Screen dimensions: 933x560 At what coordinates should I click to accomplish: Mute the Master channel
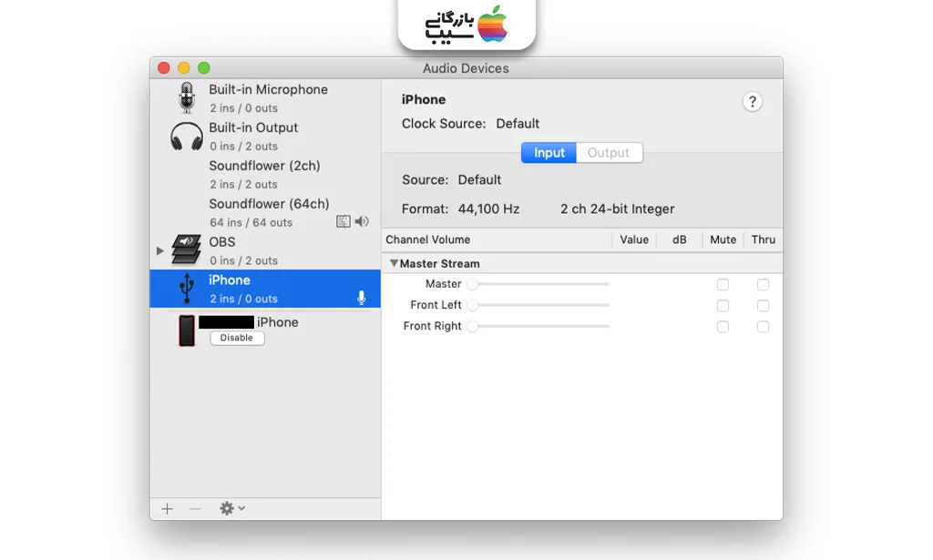(x=723, y=285)
